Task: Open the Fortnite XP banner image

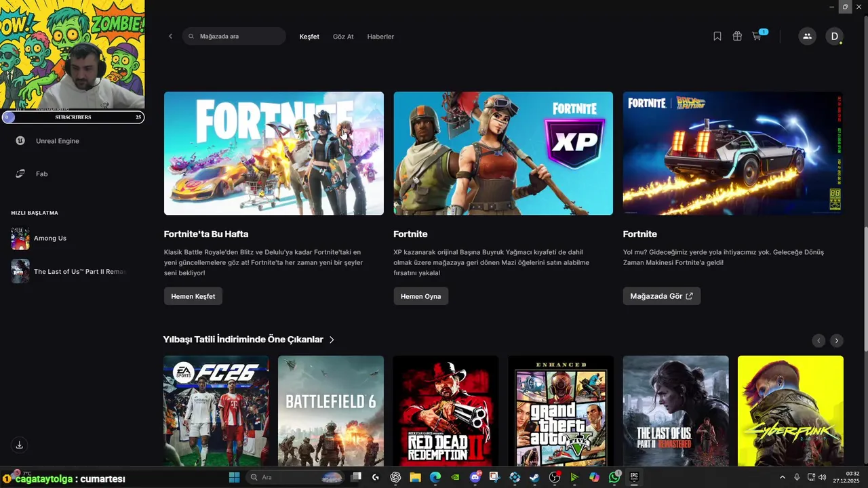Action: [x=503, y=153]
